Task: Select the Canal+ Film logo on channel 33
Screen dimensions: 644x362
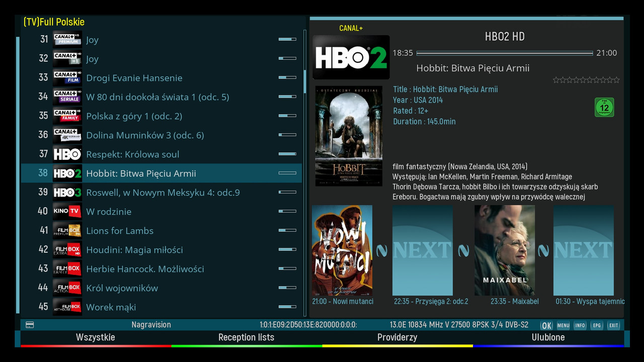Action: pos(67,77)
